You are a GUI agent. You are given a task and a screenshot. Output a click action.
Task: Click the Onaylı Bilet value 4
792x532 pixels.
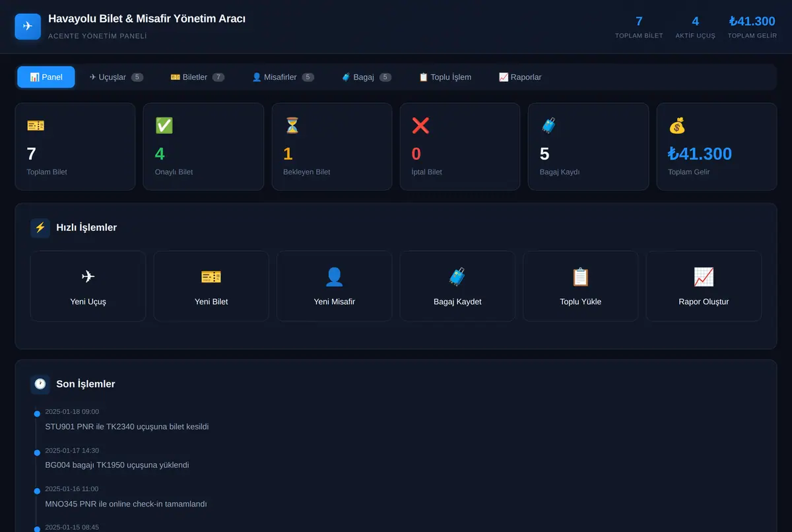pyautogui.click(x=160, y=154)
